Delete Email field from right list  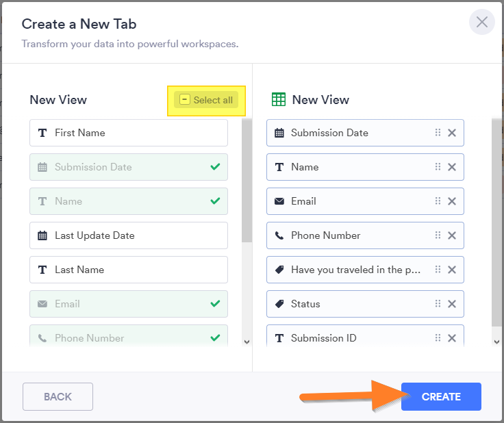pyautogui.click(x=452, y=201)
